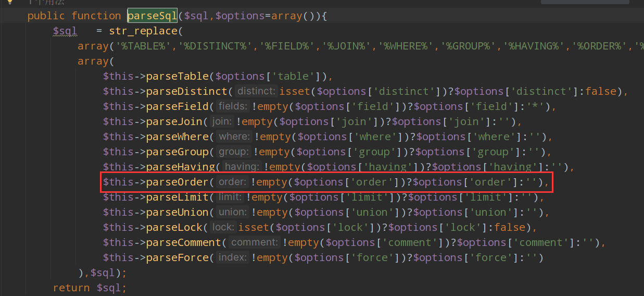Image resolution: width=644 pixels, height=296 pixels.
Task: Click the 'where:' parameter inlay hint
Action: (x=234, y=137)
